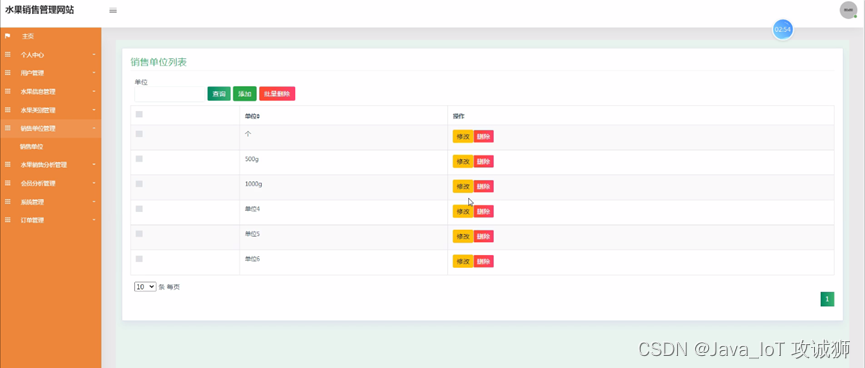Click the list icon beside 用户管理
The width and height of the screenshot is (865, 368).
point(8,73)
